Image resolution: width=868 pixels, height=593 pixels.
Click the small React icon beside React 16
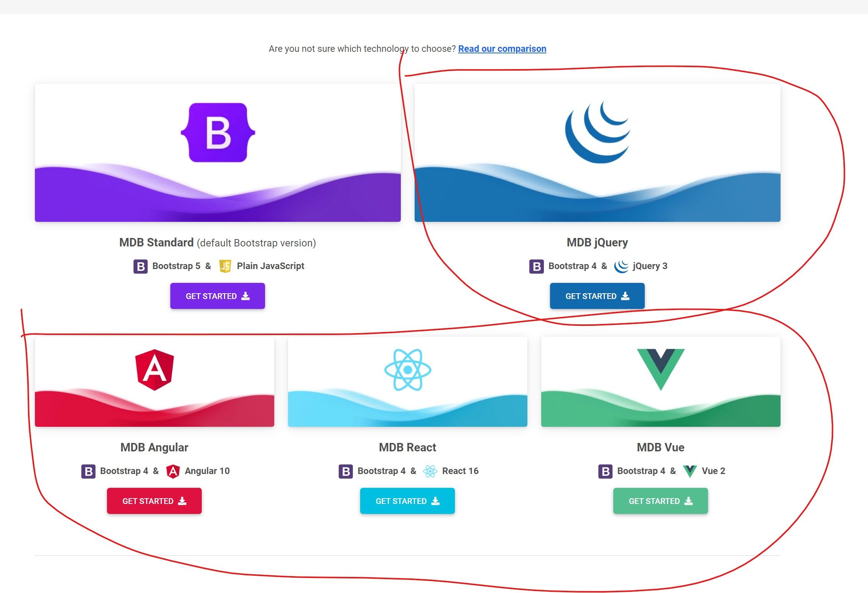[430, 471]
